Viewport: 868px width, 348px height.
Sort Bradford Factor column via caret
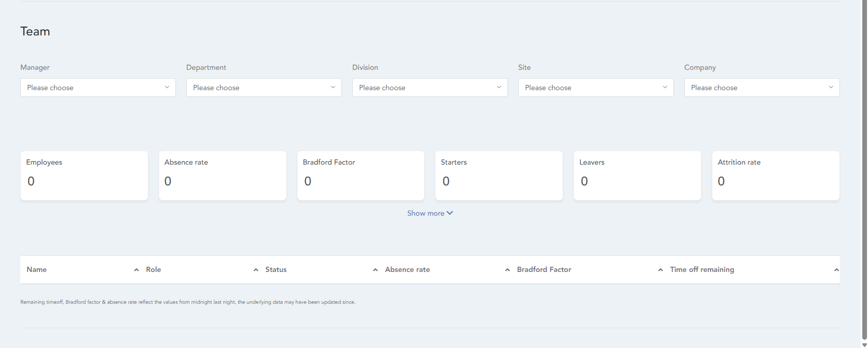(660, 270)
